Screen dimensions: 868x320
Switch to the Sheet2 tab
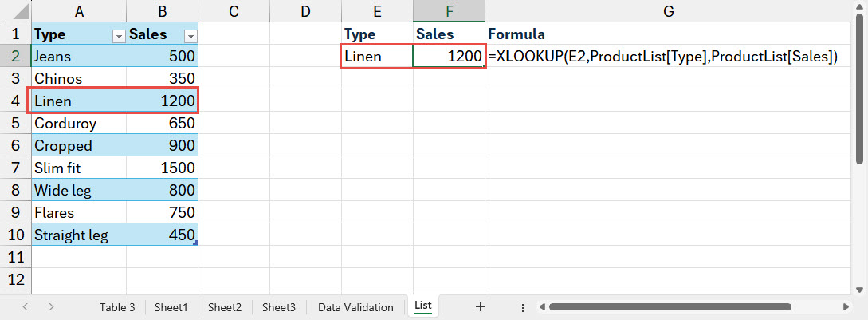pos(224,307)
